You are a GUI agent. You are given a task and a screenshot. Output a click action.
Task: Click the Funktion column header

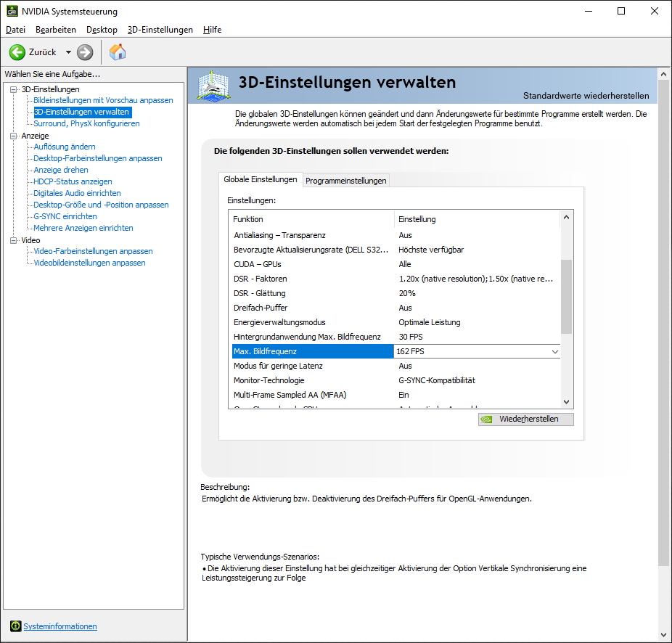tap(313, 219)
